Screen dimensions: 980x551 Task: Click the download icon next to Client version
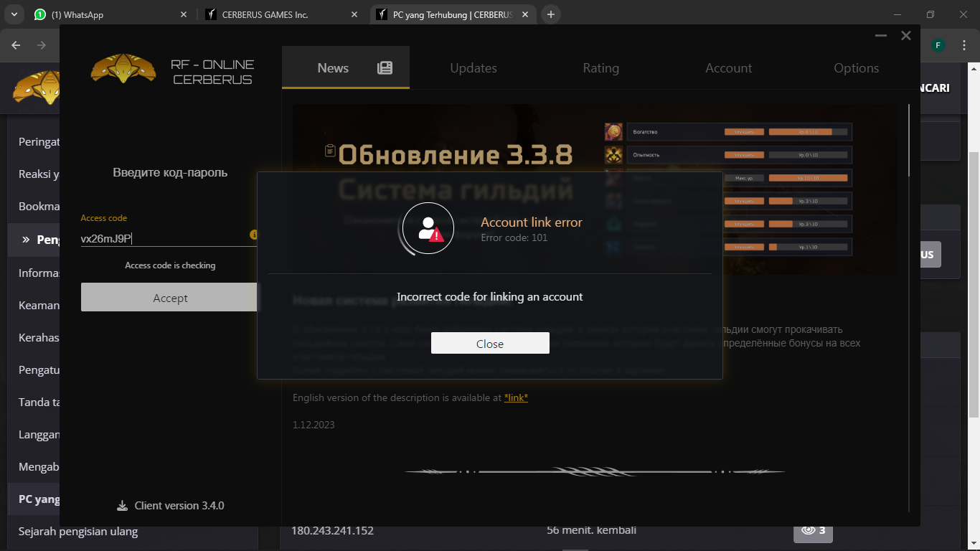point(122,506)
